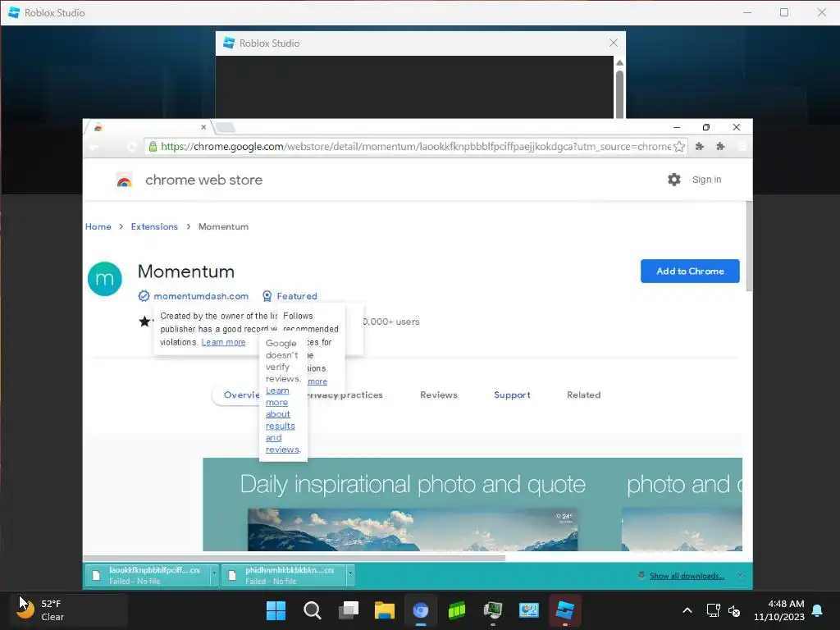Open the control panel taskbar app
Viewport: 840px width, 630px height.
tap(529, 610)
